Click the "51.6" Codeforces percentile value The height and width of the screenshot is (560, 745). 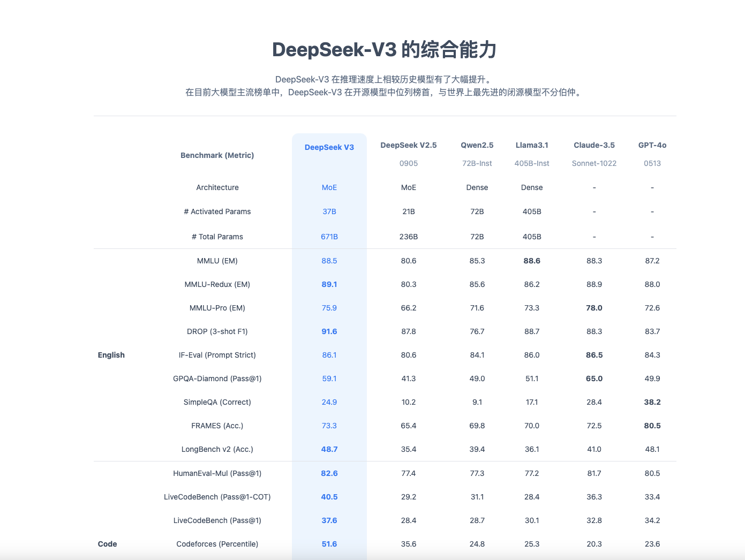[329, 544]
